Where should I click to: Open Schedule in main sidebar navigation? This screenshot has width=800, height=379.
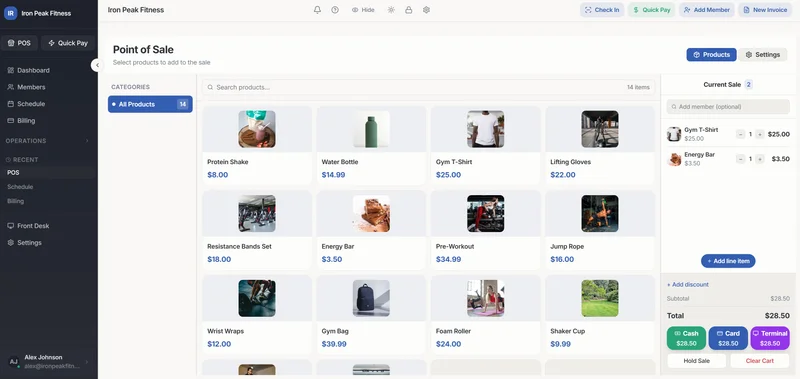(27, 104)
